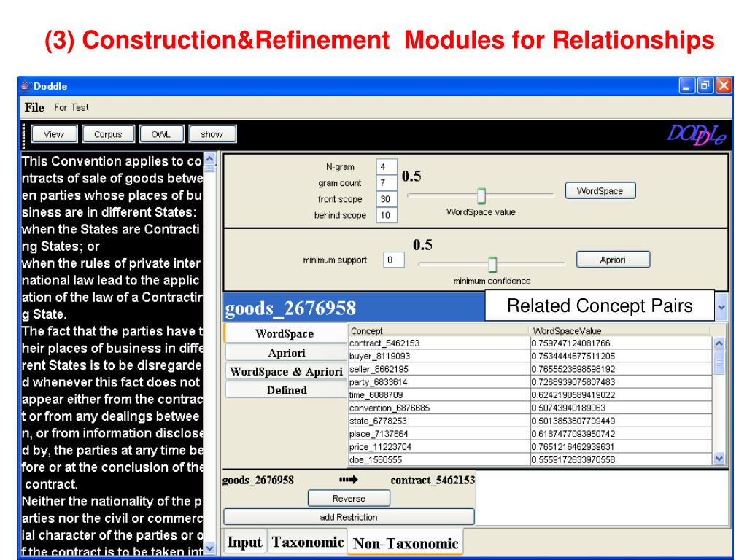Click value 0.7655523698598192
This screenshot has height=560, width=747.
pos(573,369)
